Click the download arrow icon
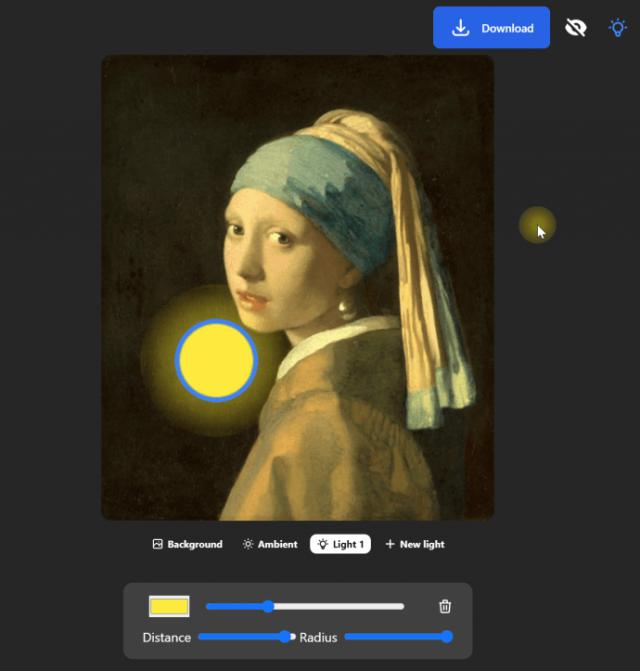 pos(460,28)
